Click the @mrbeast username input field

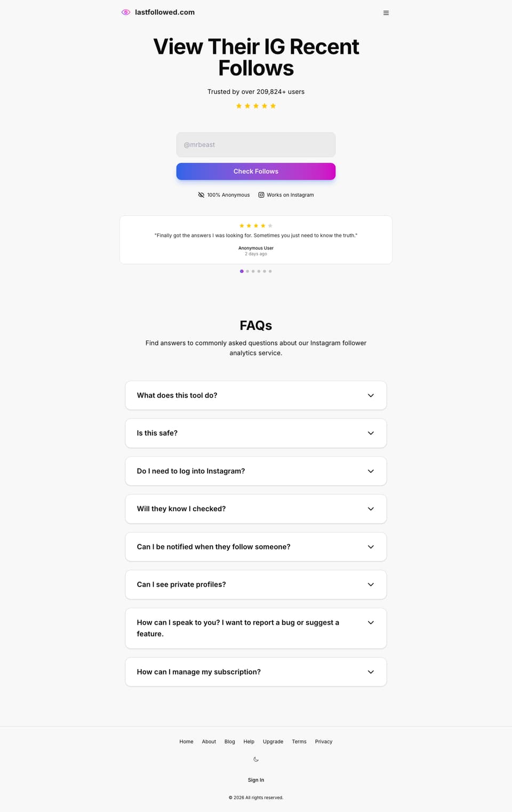coord(256,144)
